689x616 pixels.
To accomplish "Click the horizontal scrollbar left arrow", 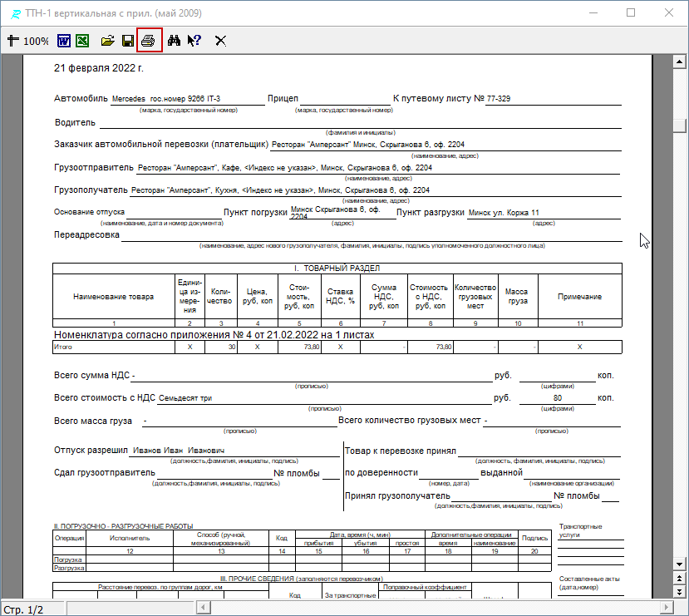I will pyautogui.click(x=202, y=608).
